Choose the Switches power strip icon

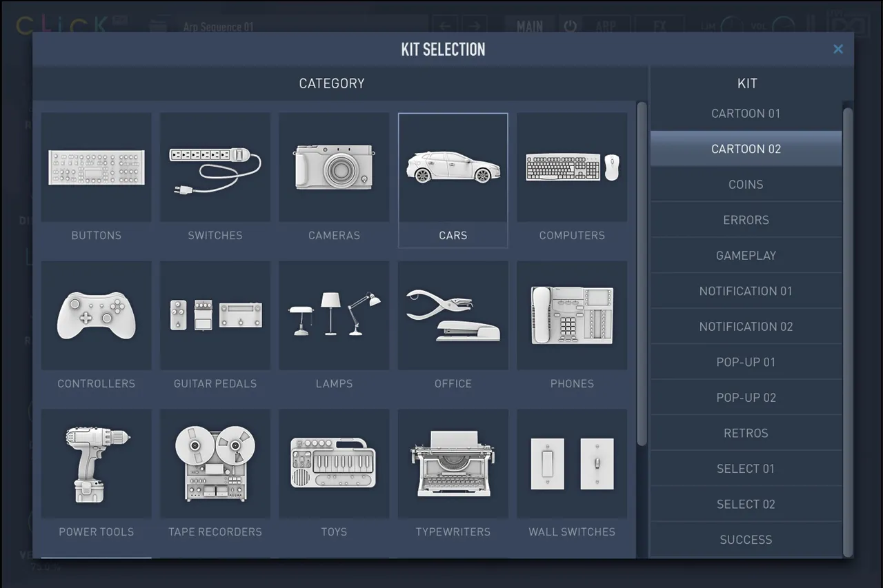(x=215, y=168)
